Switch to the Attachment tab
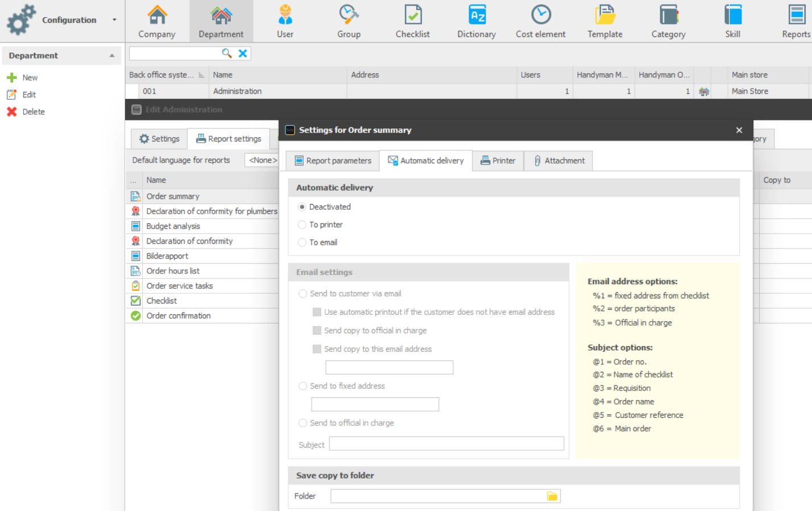The height and width of the screenshot is (511, 812). (x=559, y=161)
